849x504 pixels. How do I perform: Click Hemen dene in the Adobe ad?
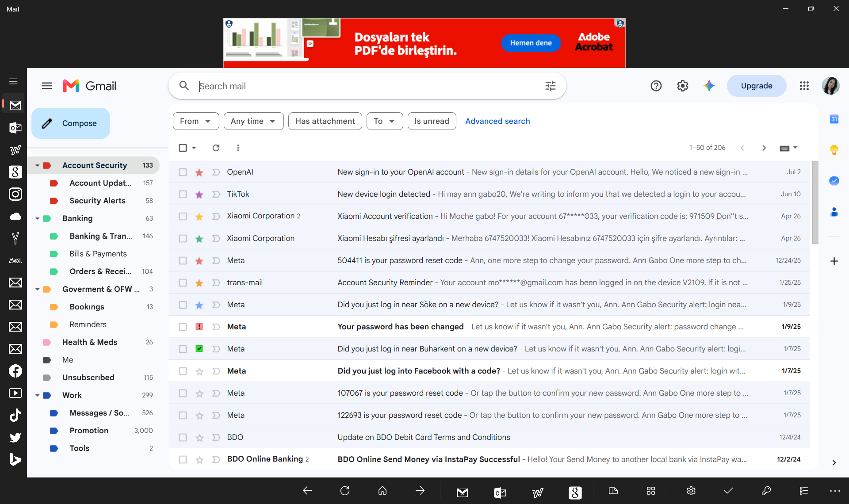pos(531,43)
